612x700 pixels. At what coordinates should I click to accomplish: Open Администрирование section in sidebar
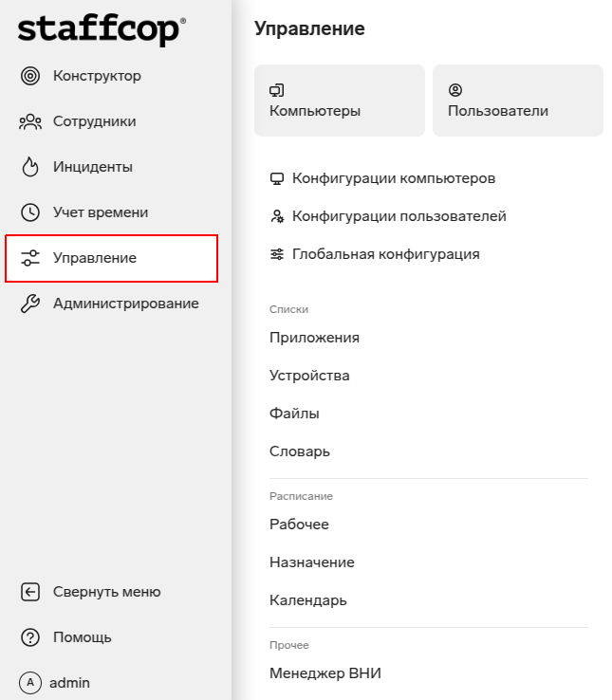pyautogui.click(x=125, y=304)
